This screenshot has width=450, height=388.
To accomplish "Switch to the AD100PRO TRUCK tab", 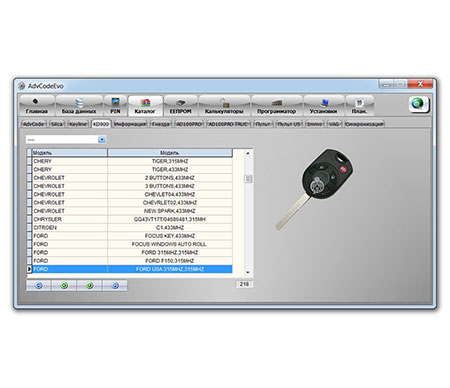I will [228, 124].
